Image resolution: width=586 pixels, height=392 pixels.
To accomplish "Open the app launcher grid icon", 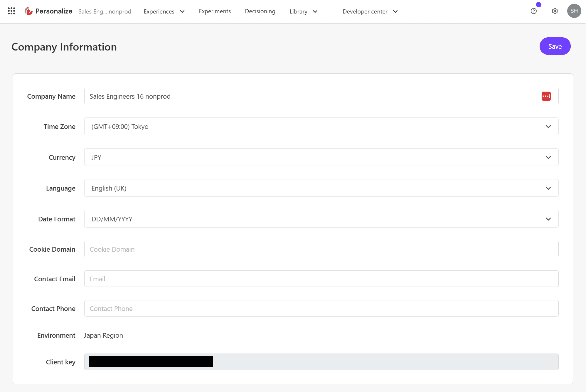I will (x=11, y=11).
